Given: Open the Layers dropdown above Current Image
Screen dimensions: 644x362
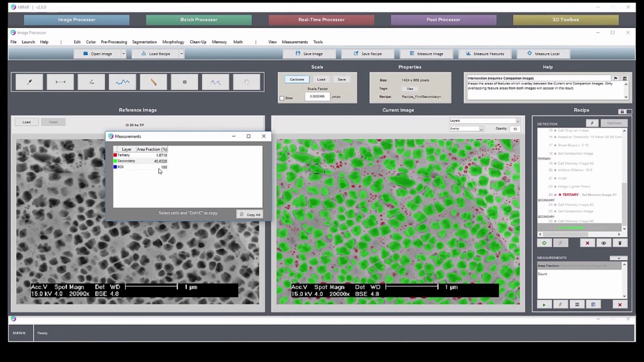Looking at the screenshot, I should (485, 121).
